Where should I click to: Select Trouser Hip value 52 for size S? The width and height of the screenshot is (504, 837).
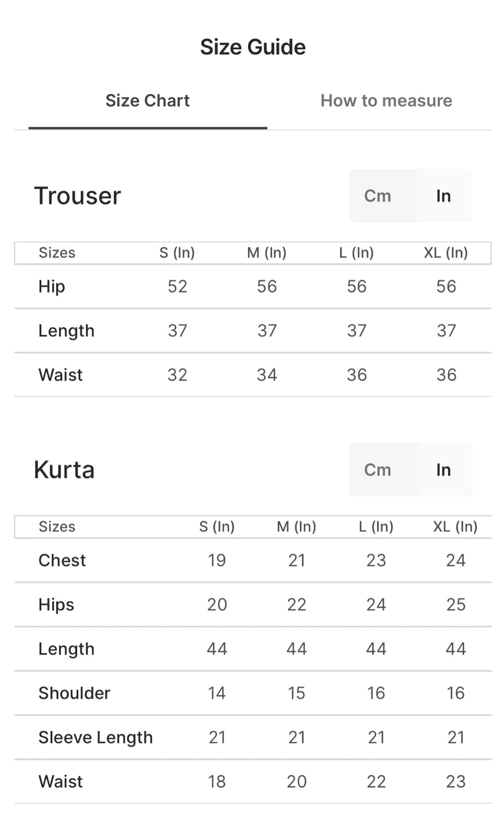point(177,287)
